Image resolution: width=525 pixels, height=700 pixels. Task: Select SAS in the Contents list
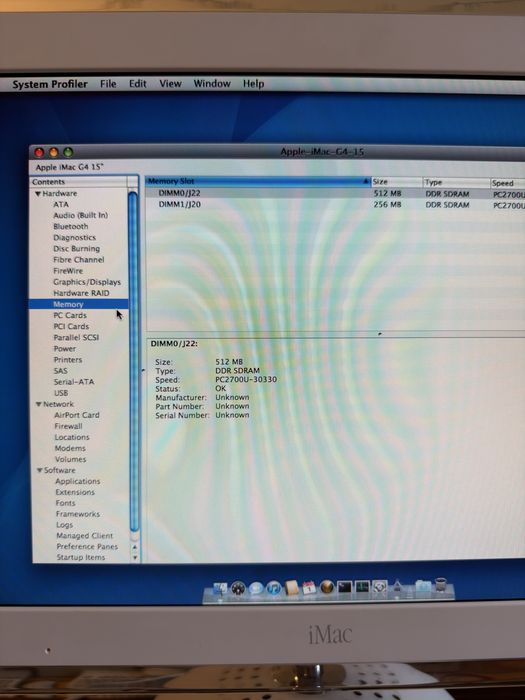(x=61, y=371)
